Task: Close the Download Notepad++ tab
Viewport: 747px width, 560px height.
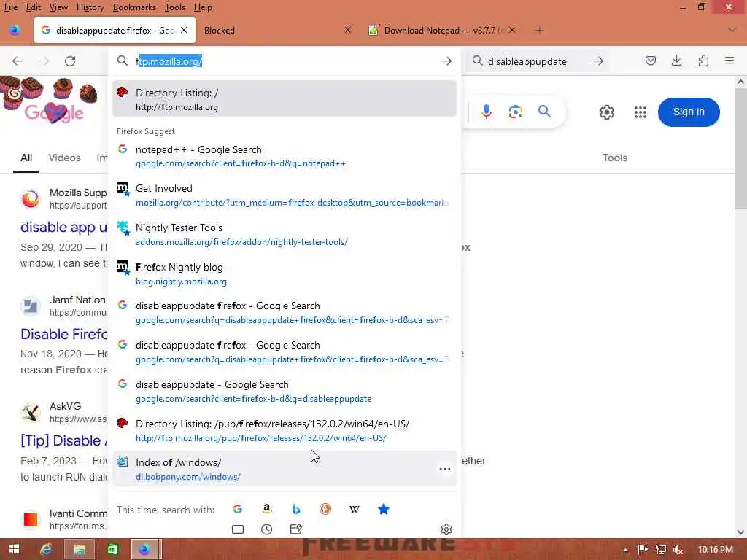Action: [512, 30]
